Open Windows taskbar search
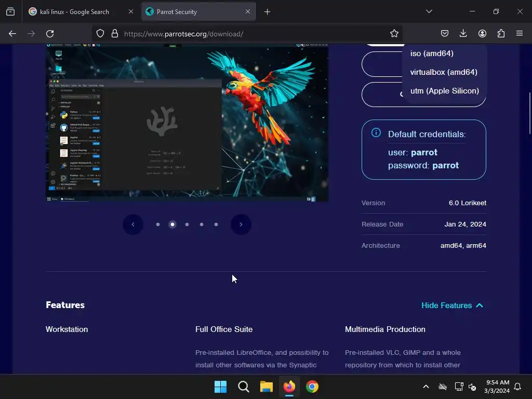This screenshot has width=532, height=399. [x=244, y=387]
